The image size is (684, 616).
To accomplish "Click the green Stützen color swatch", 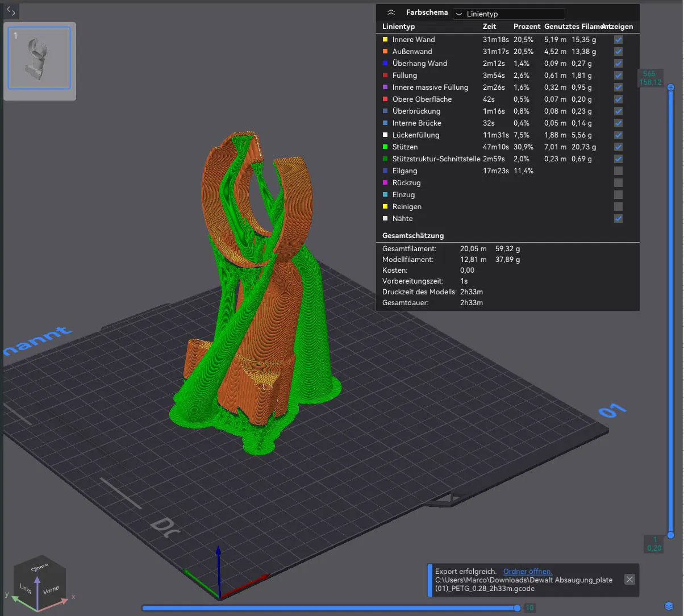I will coord(385,147).
